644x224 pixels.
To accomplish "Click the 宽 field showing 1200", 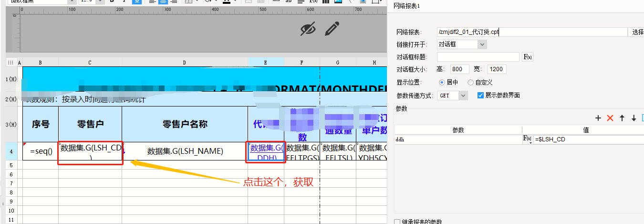I will pos(497,69).
